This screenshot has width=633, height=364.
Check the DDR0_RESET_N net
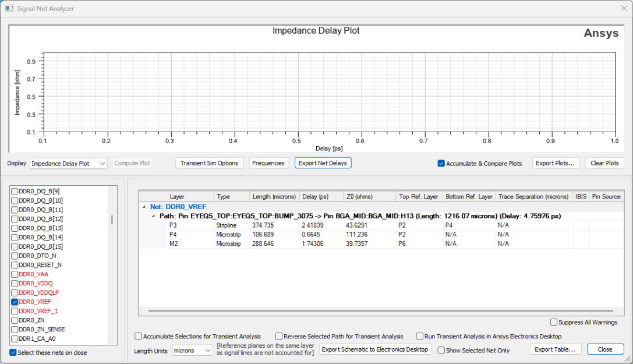pos(14,265)
